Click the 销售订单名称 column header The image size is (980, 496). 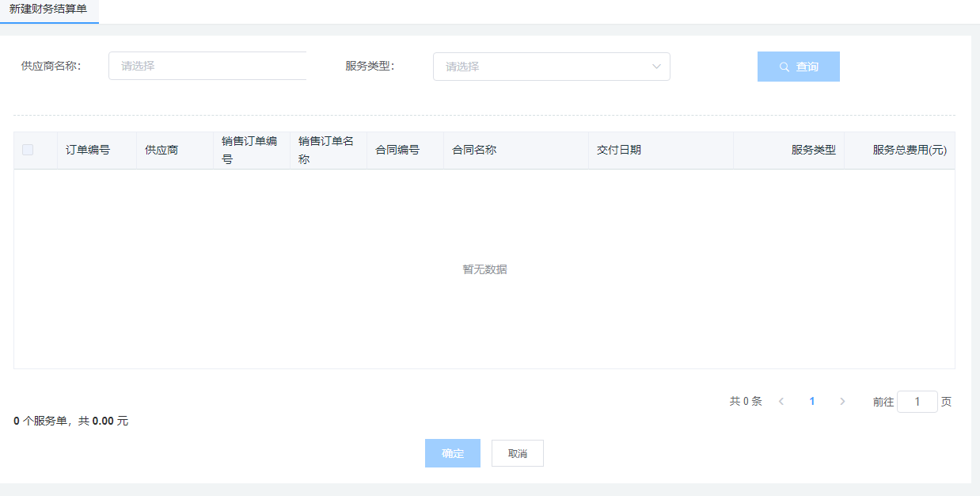(x=326, y=150)
